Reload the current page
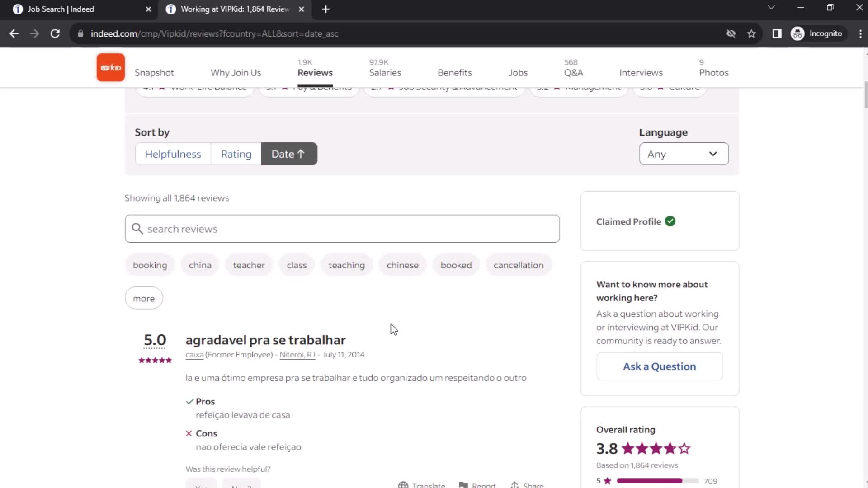The image size is (868, 488). coord(55,33)
